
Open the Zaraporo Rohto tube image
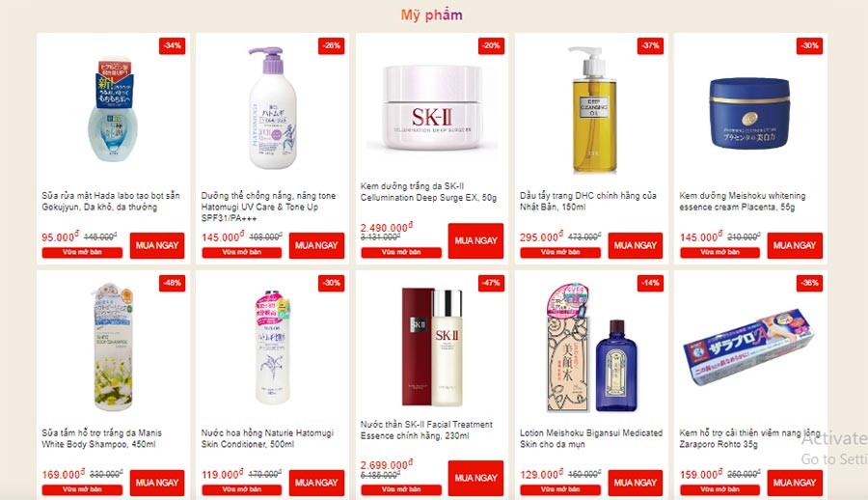(x=750, y=347)
